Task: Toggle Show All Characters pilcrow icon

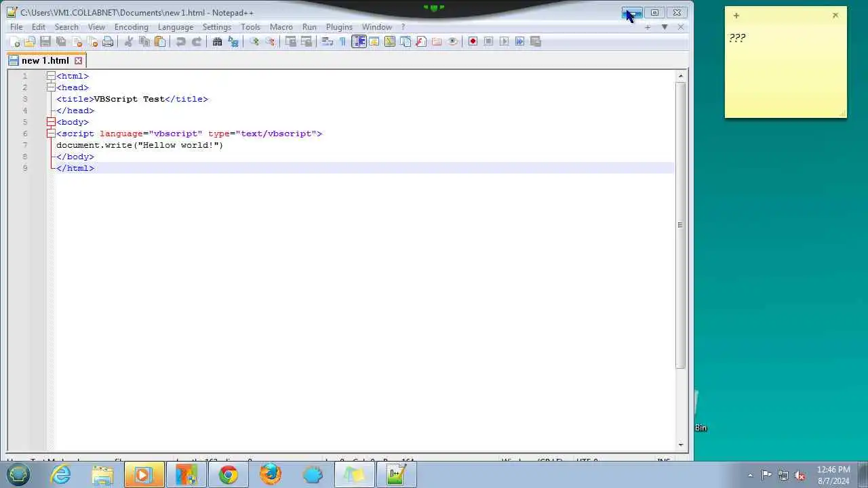Action: pos(342,41)
